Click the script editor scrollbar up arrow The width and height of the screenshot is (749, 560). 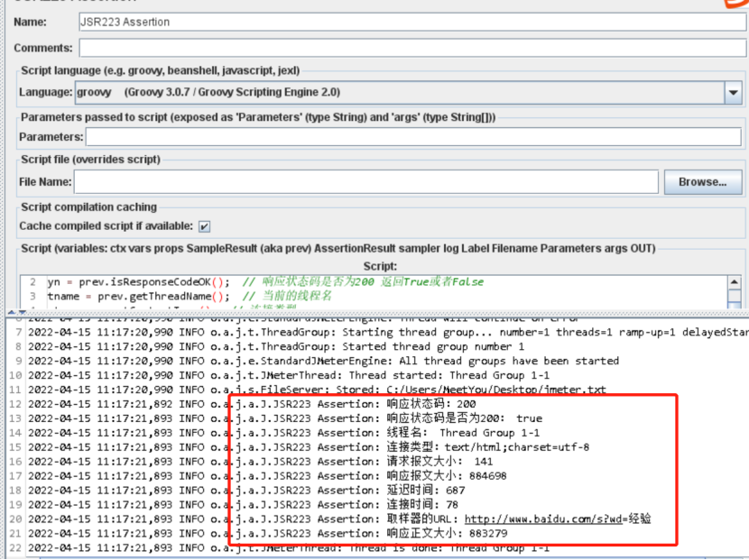click(x=735, y=282)
